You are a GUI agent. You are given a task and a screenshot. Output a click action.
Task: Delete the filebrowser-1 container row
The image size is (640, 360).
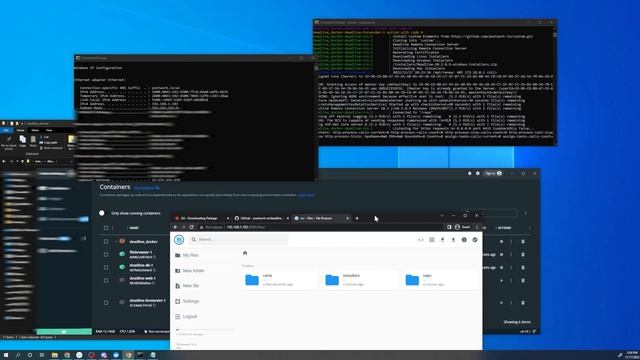[x=523, y=255]
